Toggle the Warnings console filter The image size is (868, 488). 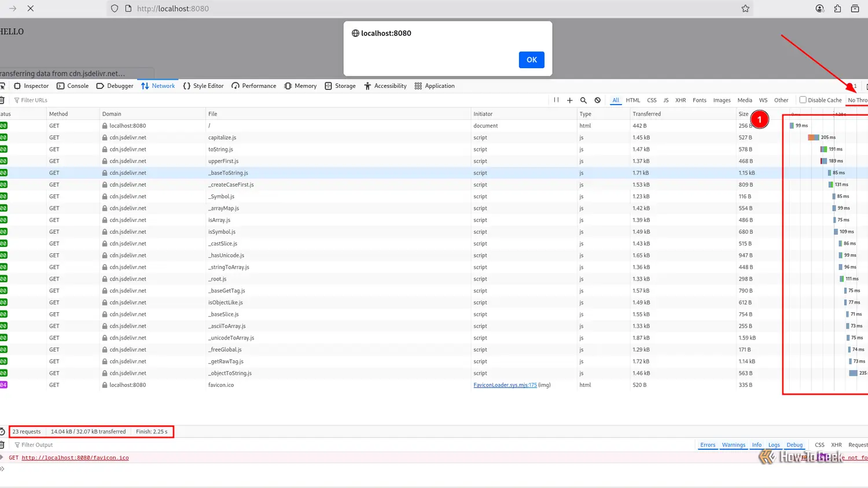733,445
